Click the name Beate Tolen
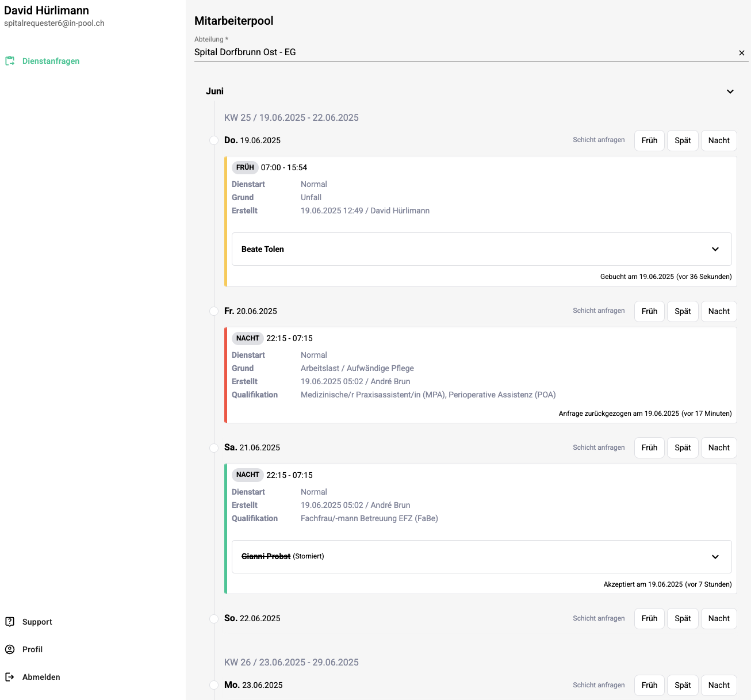This screenshot has height=700, width=751. [x=263, y=249]
